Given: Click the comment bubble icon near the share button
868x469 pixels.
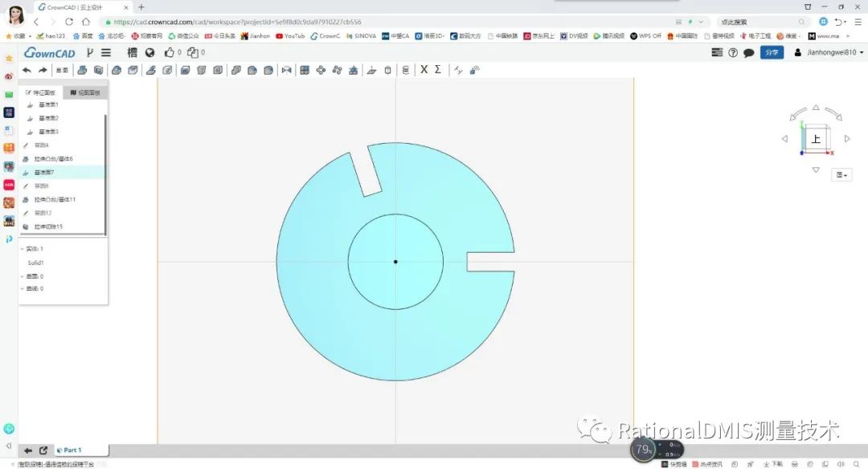Looking at the screenshot, I should (750, 52).
